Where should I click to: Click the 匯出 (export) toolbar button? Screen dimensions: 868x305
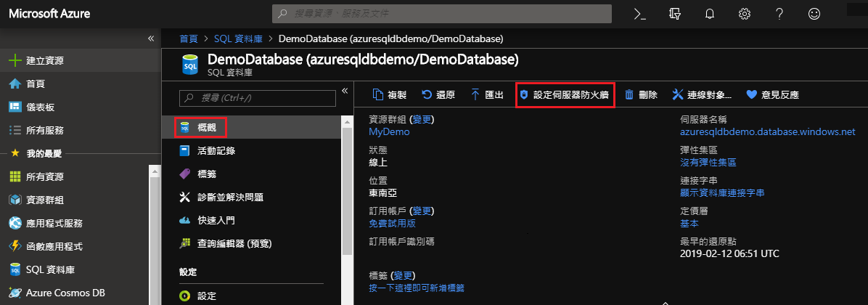pos(487,94)
